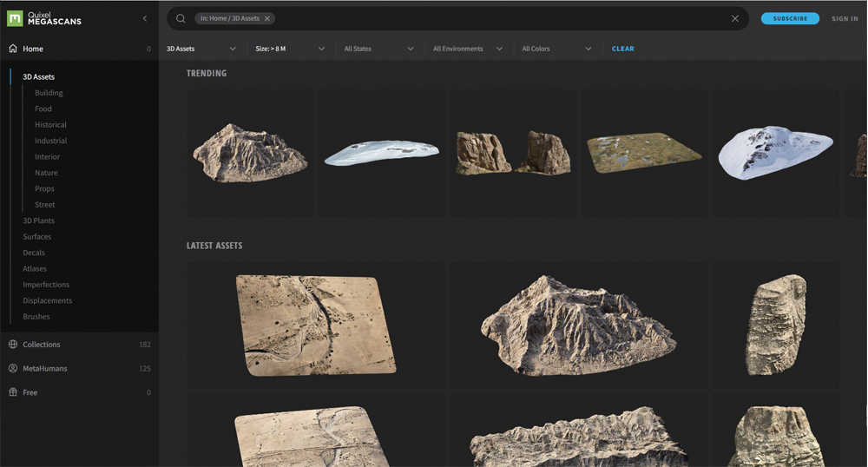Screen dimensions: 868x467
Task: Click the Collections globe icon
Action: point(13,344)
